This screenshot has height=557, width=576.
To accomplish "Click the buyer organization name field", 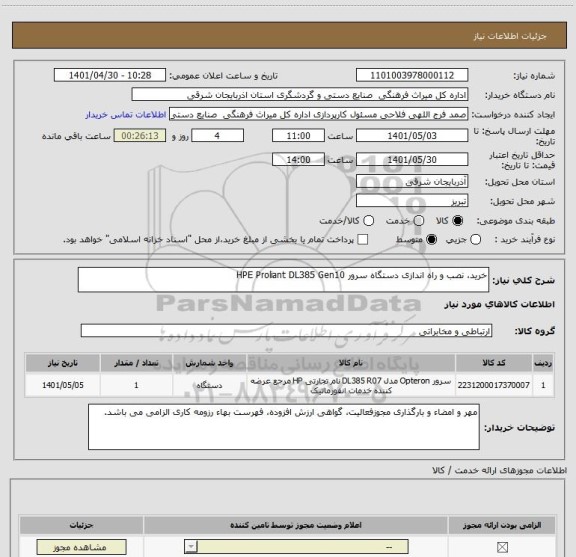I will [300, 95].
